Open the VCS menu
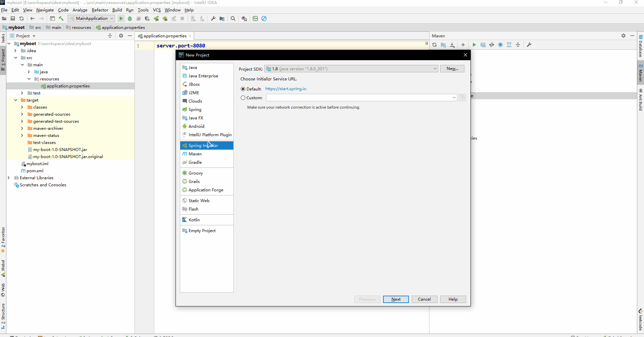 [x=157, y=10]
